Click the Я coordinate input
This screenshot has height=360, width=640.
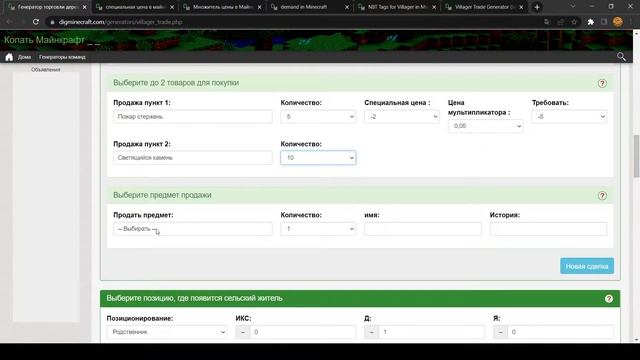pyautogui.click(x=560, y=332)
